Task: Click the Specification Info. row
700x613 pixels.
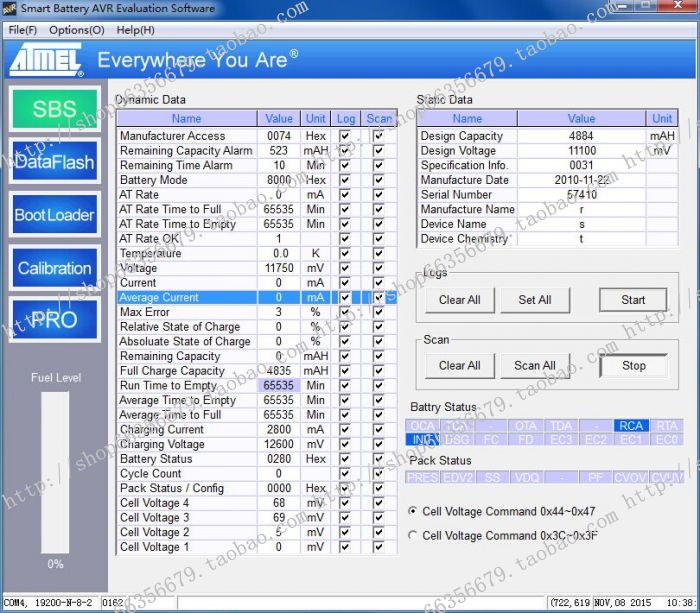Action: pyautogui.click(x=547, y=165)
